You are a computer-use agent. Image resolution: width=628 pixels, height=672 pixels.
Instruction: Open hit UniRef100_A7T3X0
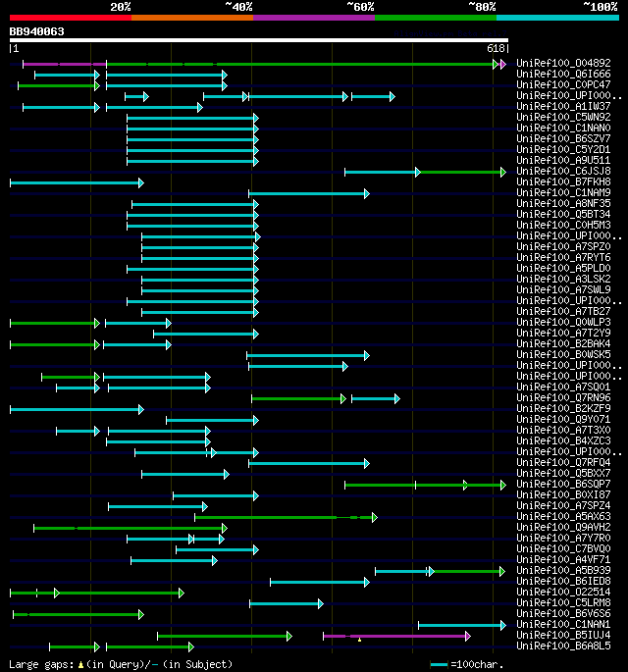[563, 430]
